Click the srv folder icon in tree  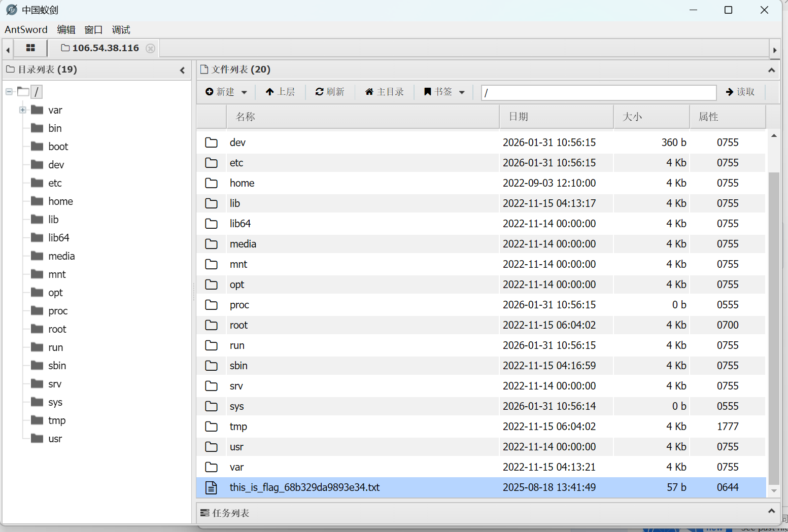37,383
